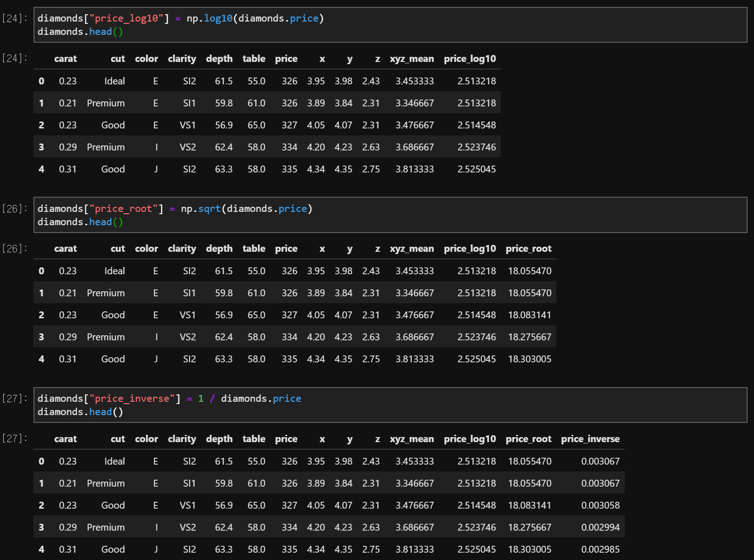
Task: Click the value 18.303005 in the last table
Action: (x=530, y=549)
